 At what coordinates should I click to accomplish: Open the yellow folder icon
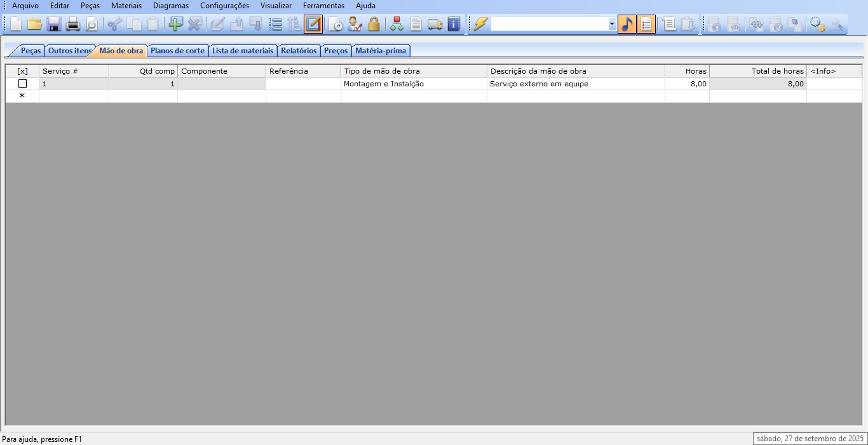(x=34, y=25)
